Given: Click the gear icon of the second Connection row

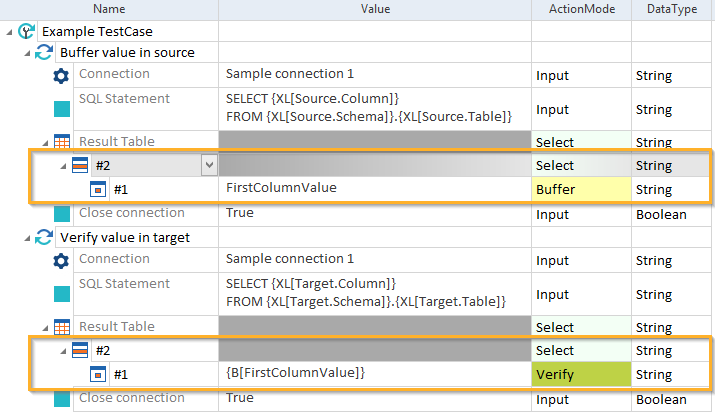Looking at the screenshot, I should (61, 260).
